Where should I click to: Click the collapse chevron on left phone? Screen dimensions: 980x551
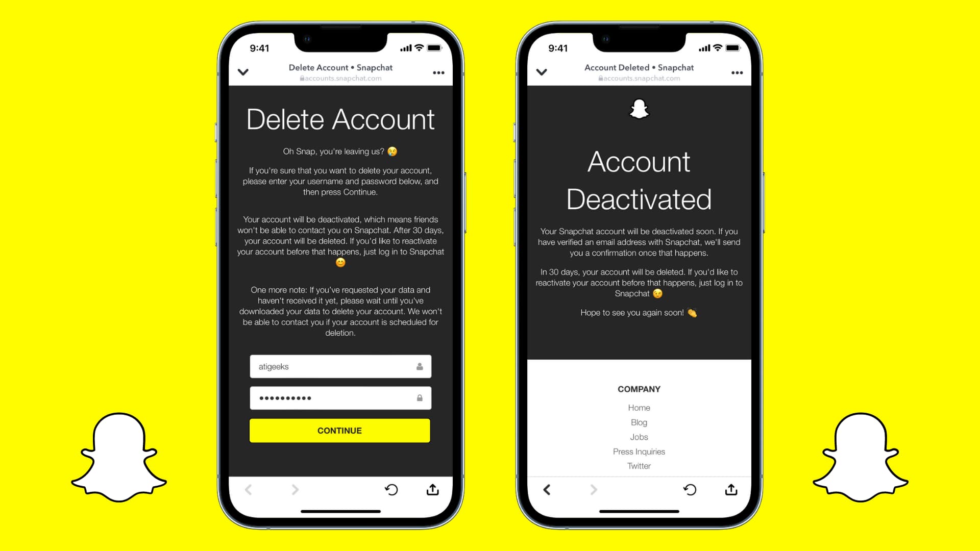(243, 72)
